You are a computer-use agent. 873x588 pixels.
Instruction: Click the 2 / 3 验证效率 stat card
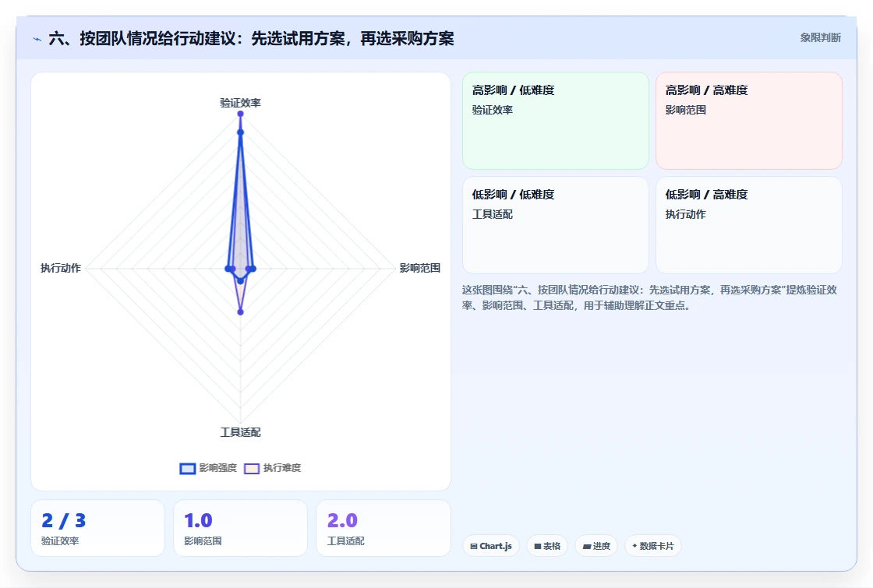[x=98, y=528]
